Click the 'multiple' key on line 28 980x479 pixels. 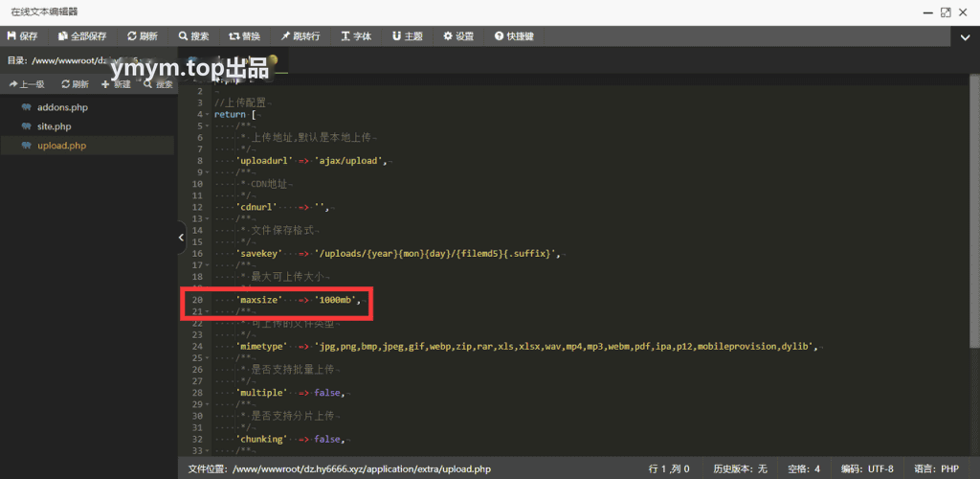click(x=261, y=393)
